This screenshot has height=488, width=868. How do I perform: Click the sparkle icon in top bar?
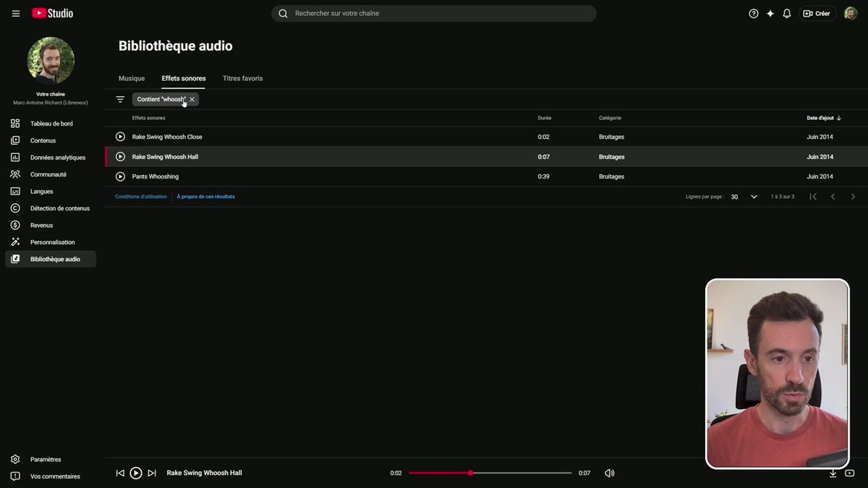[x=770, y=13]
